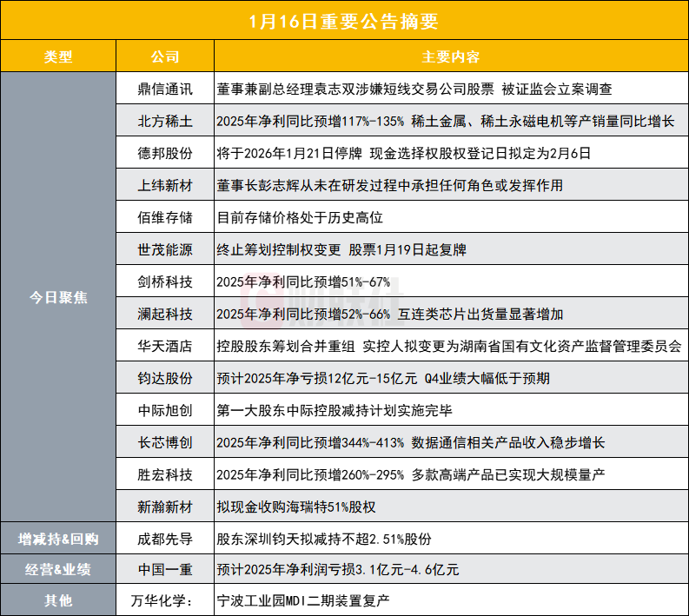Click the 经营&业绩 category cell
This screenshot has width=689, height=616.
pos(58,569)
